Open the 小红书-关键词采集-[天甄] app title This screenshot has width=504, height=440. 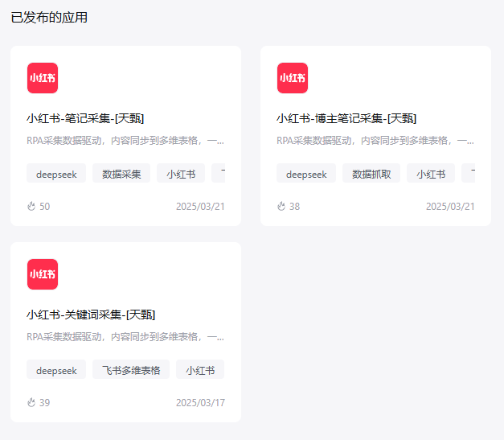click(91, 315)
